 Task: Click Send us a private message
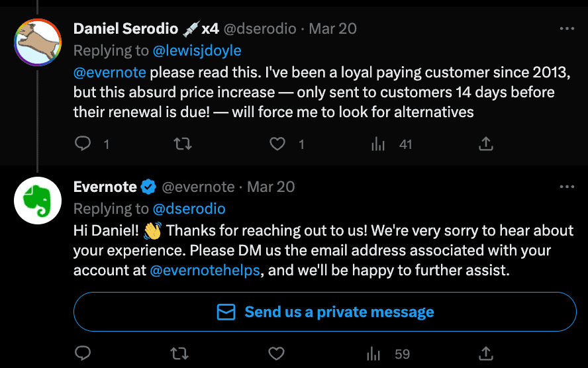(325, 312)
